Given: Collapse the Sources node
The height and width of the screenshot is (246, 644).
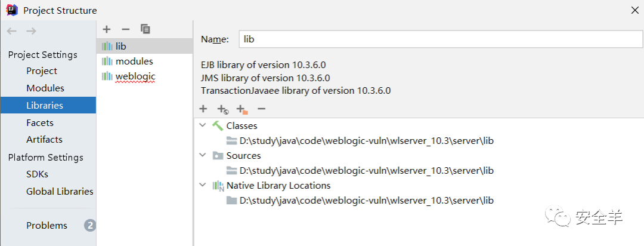Looking at the screenshot, I should click(202, 155).
